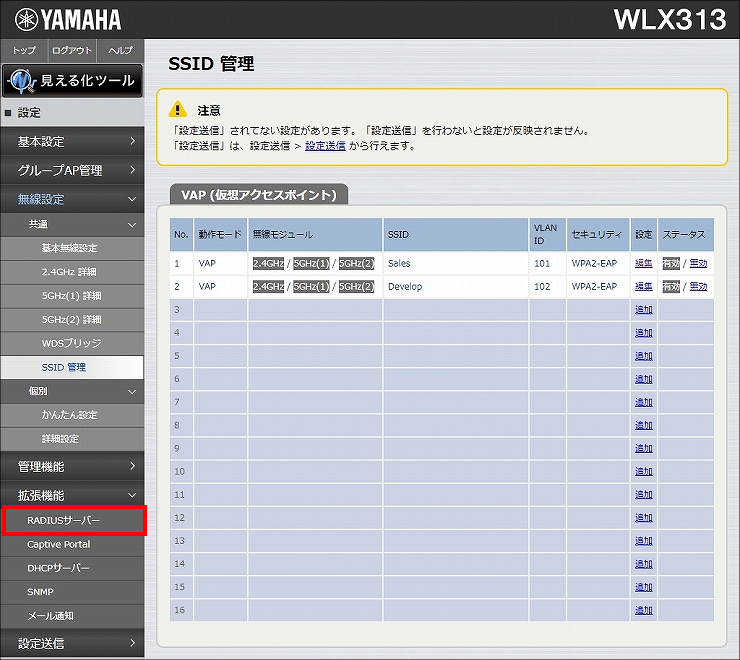Edit the Sales SSID row
The image size is (740, 660).
point(643,263)
